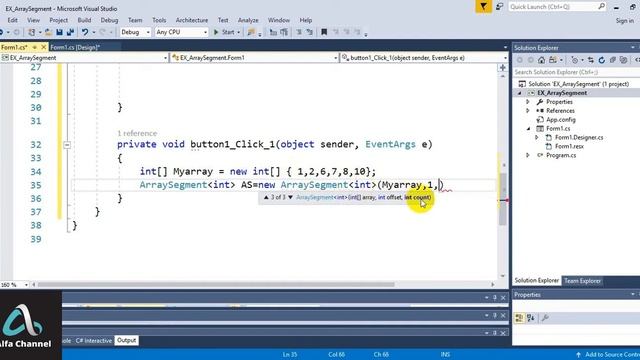Screen dimensions: 640x360
Task: Click the editor vertical scrollbar thumb
Action: [503, 199]
